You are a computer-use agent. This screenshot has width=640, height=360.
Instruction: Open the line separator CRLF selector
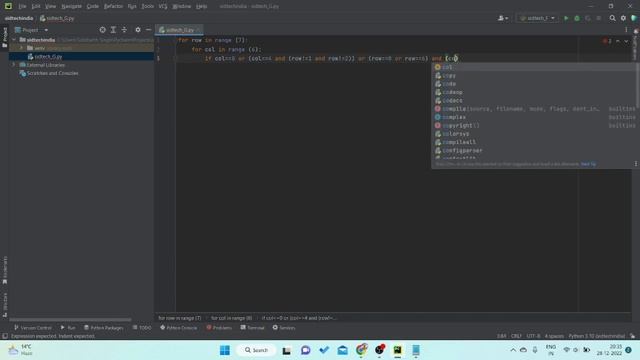point(516,336)
